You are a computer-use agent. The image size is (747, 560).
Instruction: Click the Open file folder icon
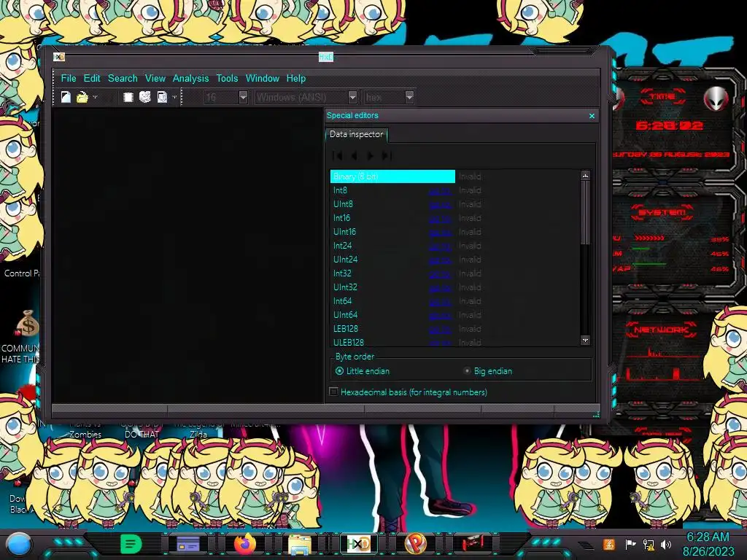pos(82,97)
